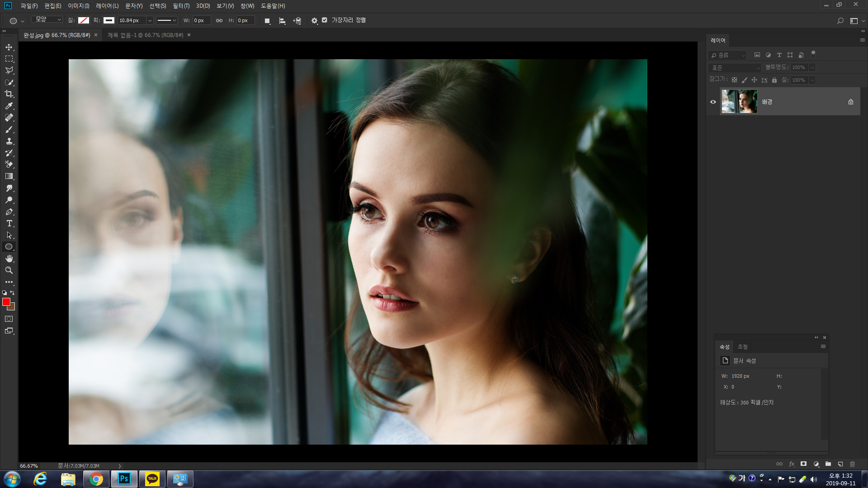Switch to the 제목 없음-1 document tab
The width and height of the screenshot is (868, 488).
[x=145, y=35]
